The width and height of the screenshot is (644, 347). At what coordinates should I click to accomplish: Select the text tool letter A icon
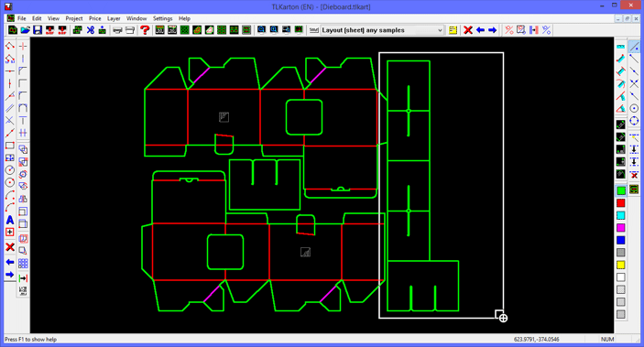pos(10,220)
